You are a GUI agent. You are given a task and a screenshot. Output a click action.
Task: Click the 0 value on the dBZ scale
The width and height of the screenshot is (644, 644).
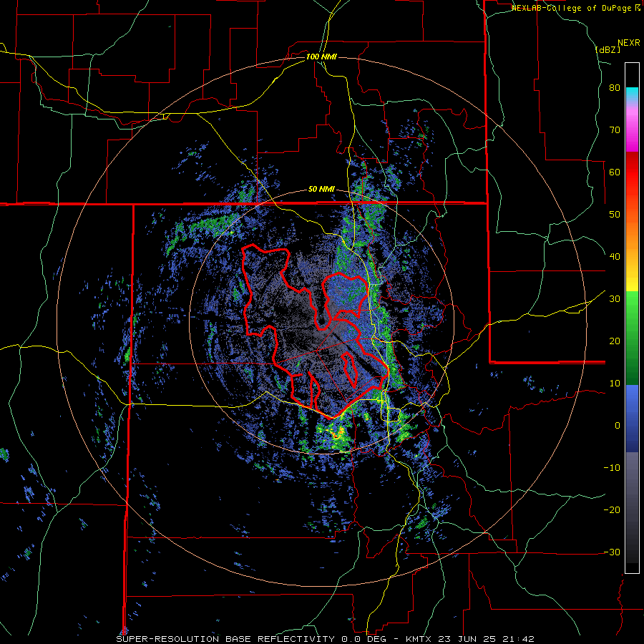pyautogui.click(x=618, y=426)
